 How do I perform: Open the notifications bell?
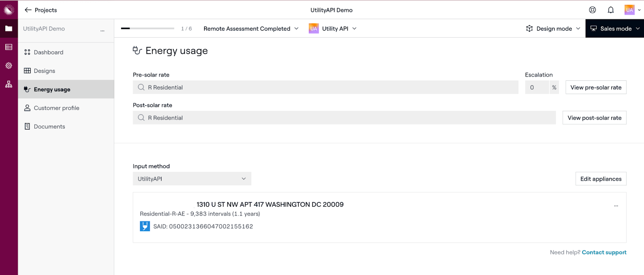tap(611, 10)
